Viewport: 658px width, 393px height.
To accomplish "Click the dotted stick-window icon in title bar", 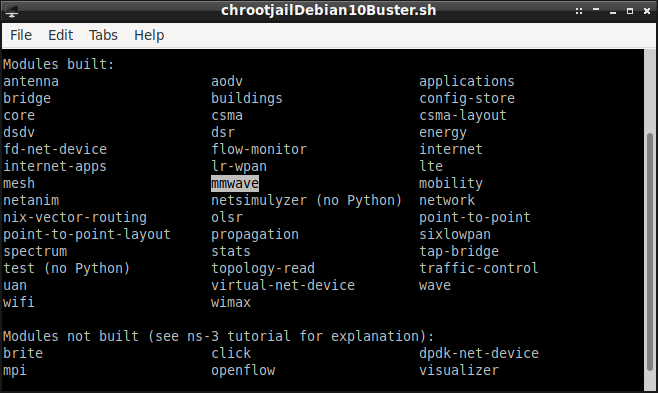I will tap(579, 11).
